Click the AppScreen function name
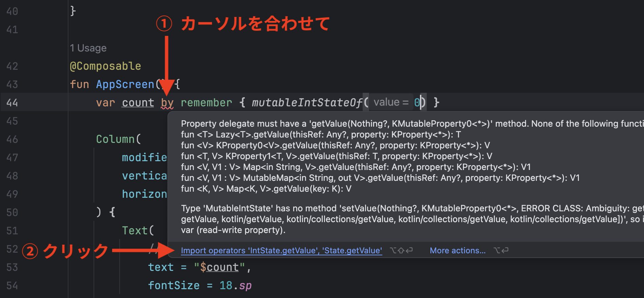 coord(125,84)
